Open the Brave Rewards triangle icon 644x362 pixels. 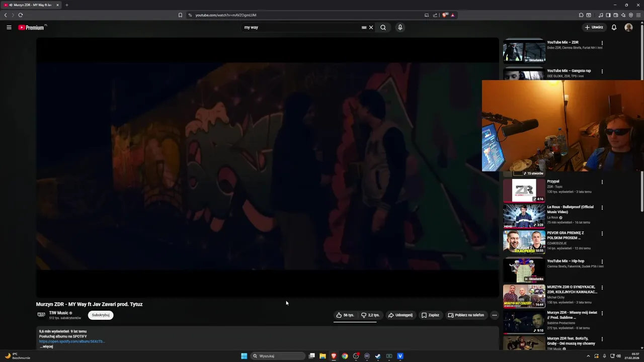(452, 15)
